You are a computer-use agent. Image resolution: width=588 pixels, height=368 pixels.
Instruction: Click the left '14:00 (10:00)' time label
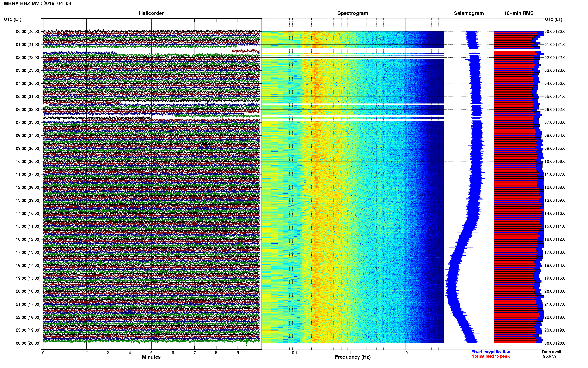(28, 213)
